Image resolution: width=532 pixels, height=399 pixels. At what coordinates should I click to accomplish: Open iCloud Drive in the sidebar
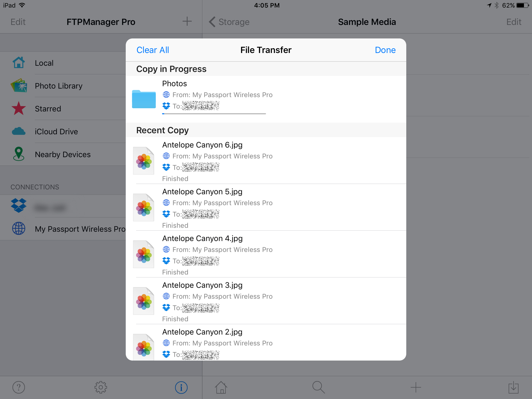click(x=63, y=131)
